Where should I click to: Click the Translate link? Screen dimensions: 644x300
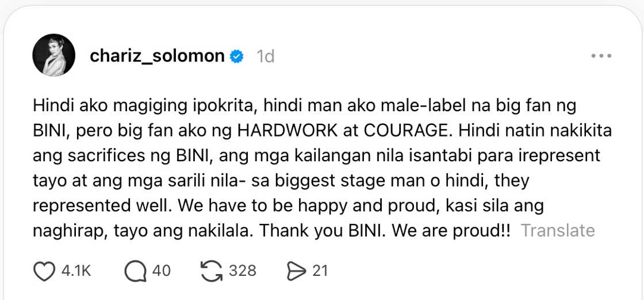(x=558, y=230)
